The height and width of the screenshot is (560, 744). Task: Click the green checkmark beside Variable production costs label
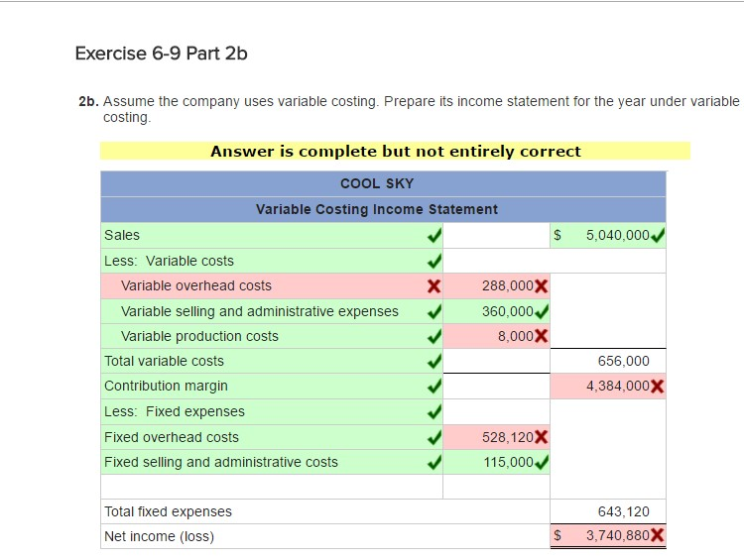coord(434,336)
